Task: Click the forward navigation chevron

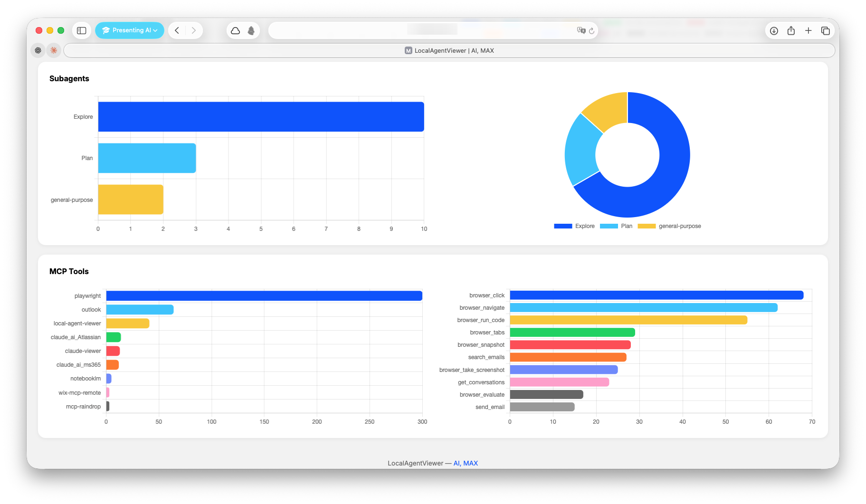Action: pyautogui.click(x=193, y=30)
